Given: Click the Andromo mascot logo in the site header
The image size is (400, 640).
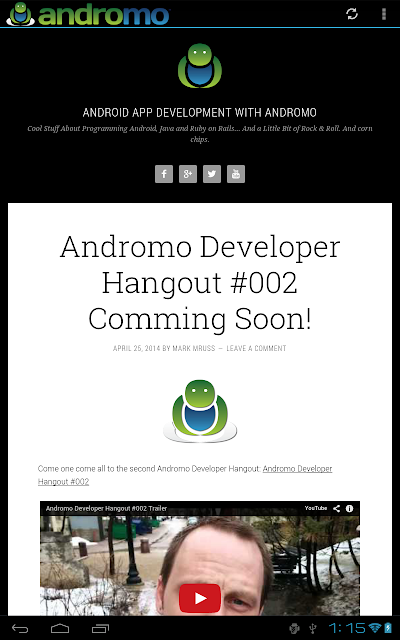Looking at the screenshot, I should coord(200,66).
